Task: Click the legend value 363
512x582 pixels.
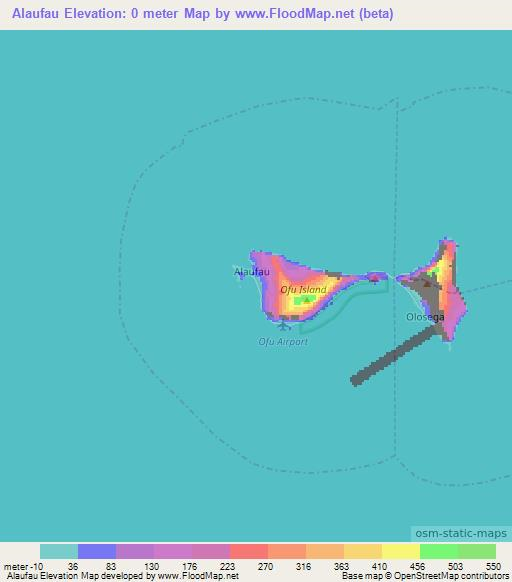Action: [x=341, y=567]
